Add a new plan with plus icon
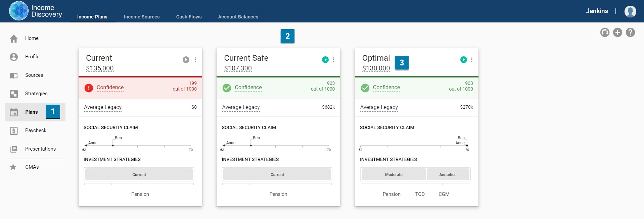The image size is (644, 219). (617, 32)
